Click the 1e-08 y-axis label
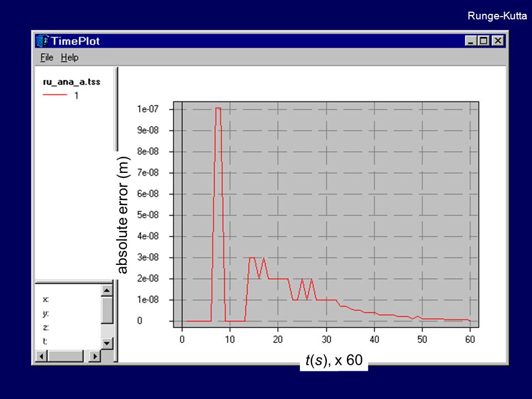Viewport: 532px width, 399px height. [147, 300]
